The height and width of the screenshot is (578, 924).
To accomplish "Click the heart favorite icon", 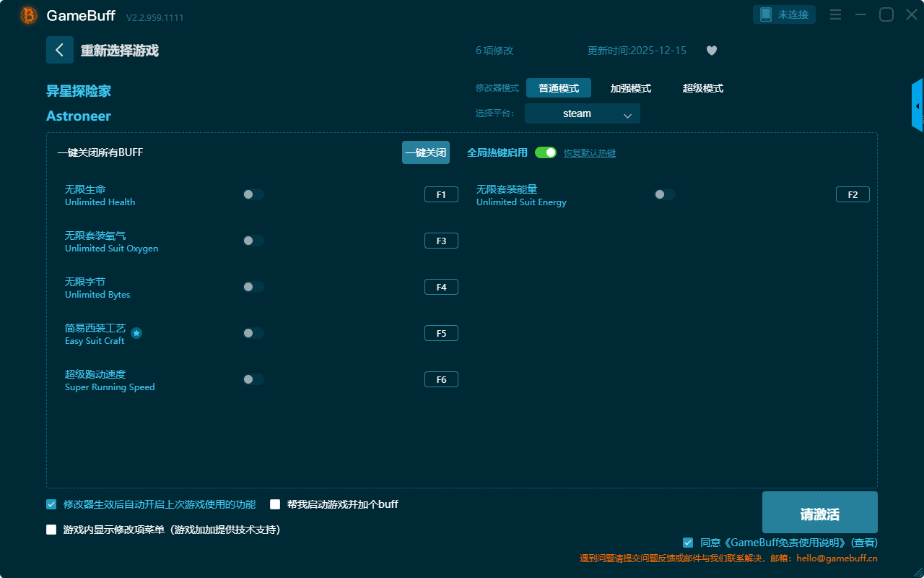I will click(711, 51).
